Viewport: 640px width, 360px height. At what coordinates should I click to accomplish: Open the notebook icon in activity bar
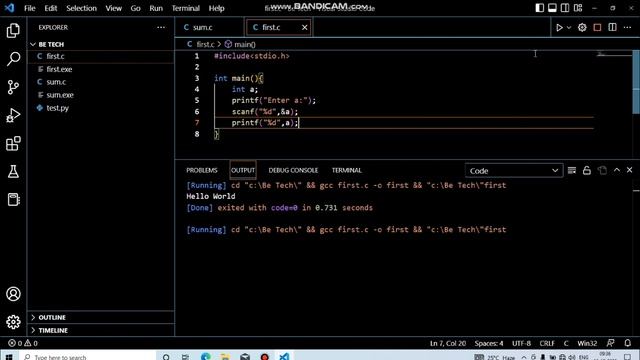click(13, 200)
